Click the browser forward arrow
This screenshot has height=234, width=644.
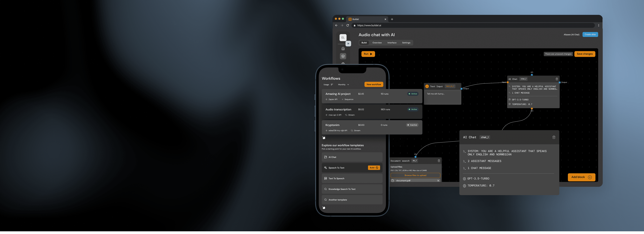[342, 26]
